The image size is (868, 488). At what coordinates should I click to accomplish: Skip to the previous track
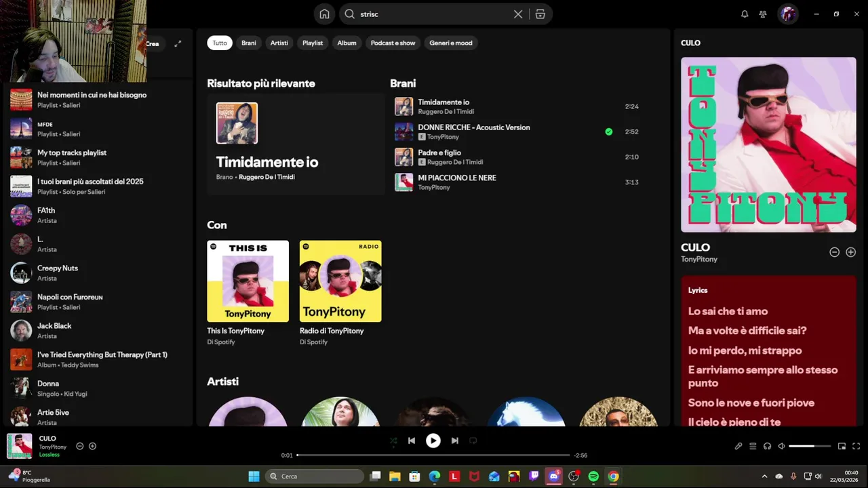click(411, 441)
